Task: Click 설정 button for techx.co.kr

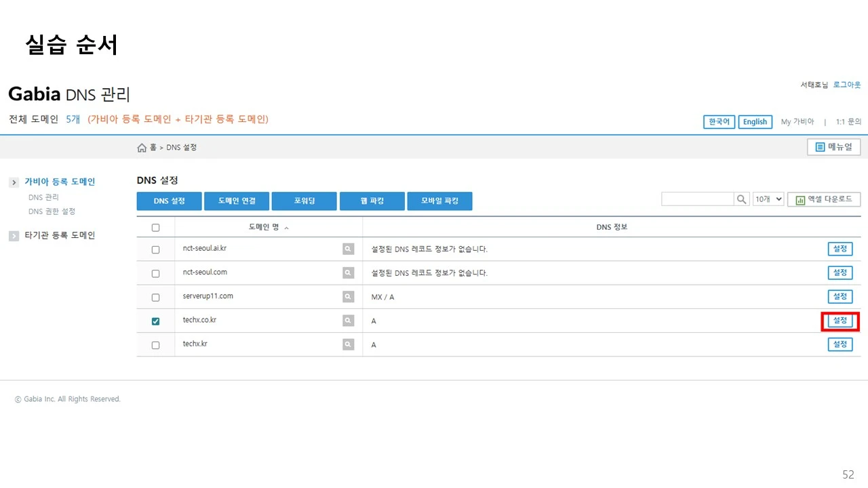Action: click(x=840, y=321)
